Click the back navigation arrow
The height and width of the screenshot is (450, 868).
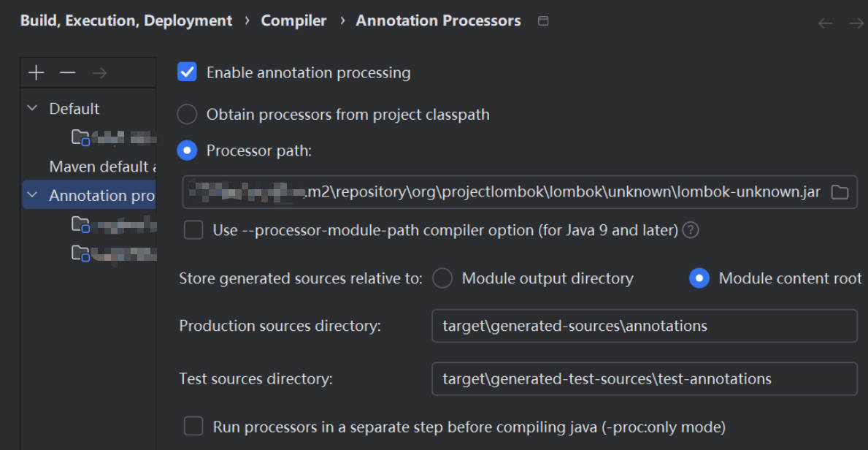click(x=825, y=23)
